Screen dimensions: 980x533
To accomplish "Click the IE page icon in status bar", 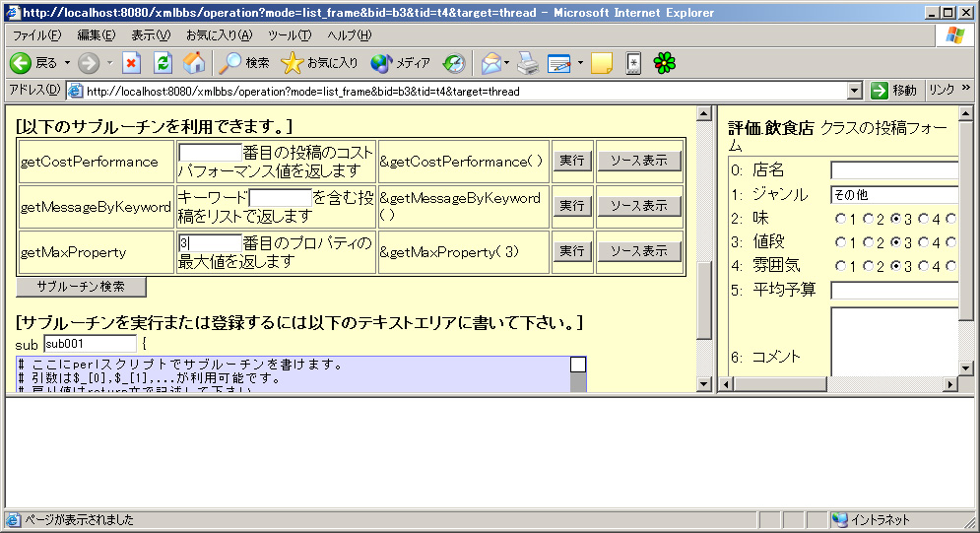I will [13, 519].
